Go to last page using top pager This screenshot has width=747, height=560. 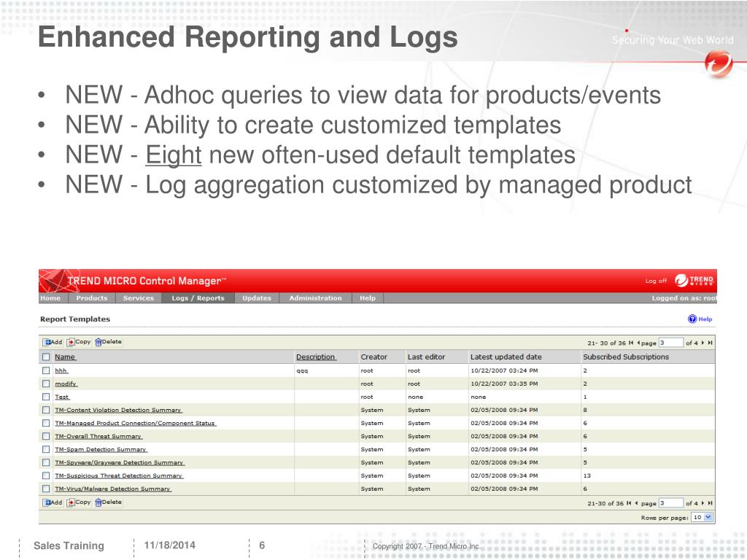[710, 343]
